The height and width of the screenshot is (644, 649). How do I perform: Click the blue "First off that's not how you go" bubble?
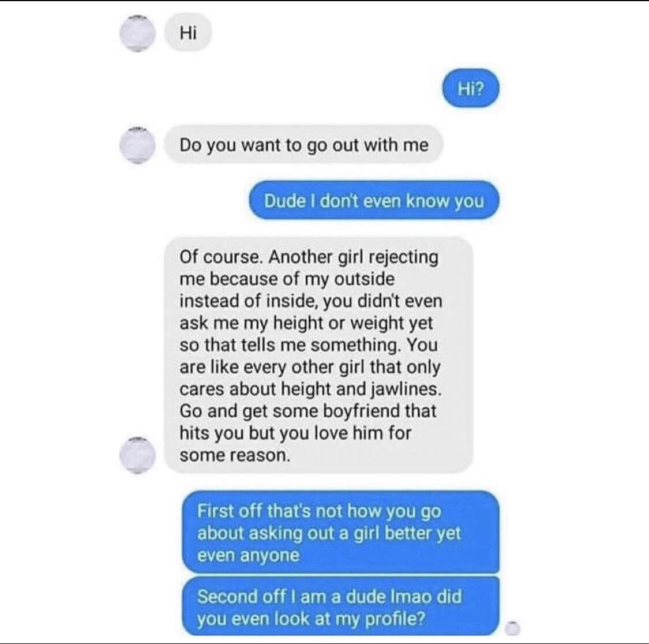340,532
